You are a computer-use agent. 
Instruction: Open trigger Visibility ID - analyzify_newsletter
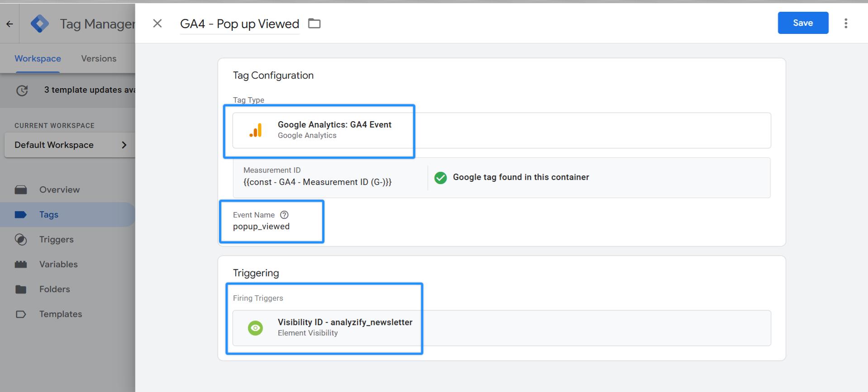(x=501, y=328)
